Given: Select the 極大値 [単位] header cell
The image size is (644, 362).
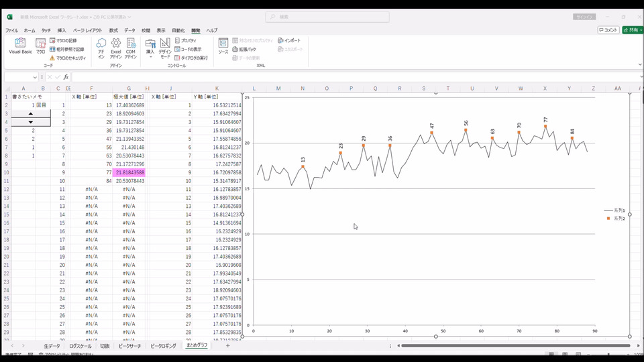Looking at the screenshot, I should tap(129, 97).
